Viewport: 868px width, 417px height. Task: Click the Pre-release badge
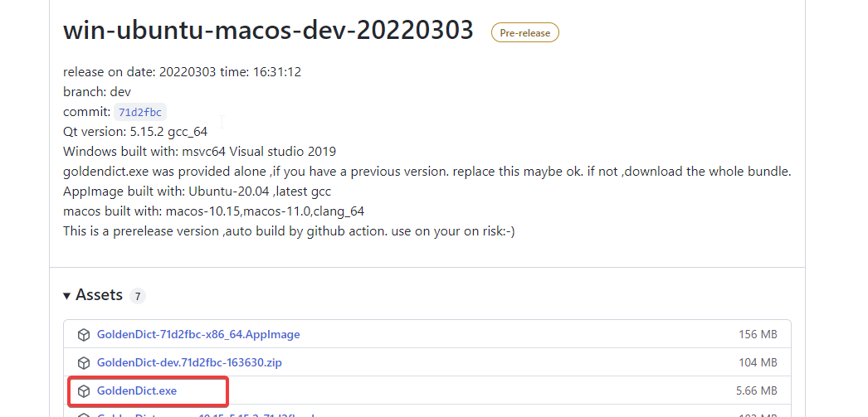click(524, 32)
